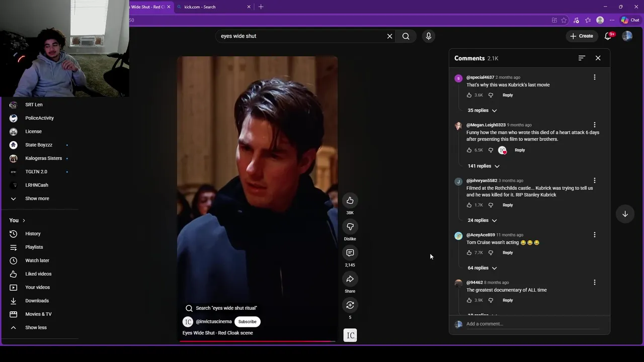
Task: Open the Remix button
Action: tap(350, 305)
